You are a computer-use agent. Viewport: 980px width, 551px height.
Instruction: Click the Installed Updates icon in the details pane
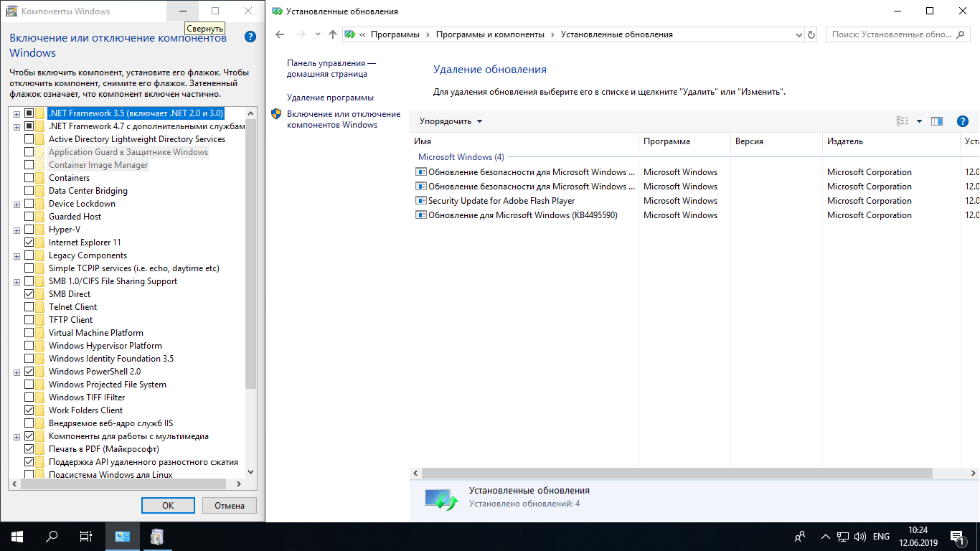tap(440, 499)
